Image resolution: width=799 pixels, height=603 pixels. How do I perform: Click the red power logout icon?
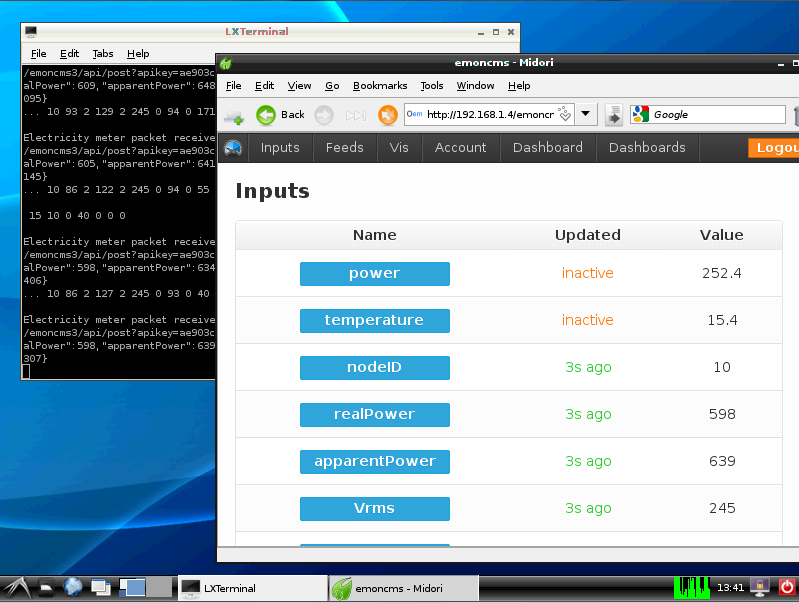click(787, 588)
